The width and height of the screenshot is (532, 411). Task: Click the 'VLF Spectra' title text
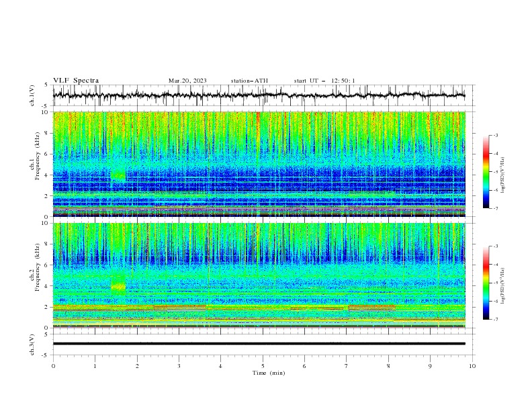pyautogui.click(x=76, y=81)
